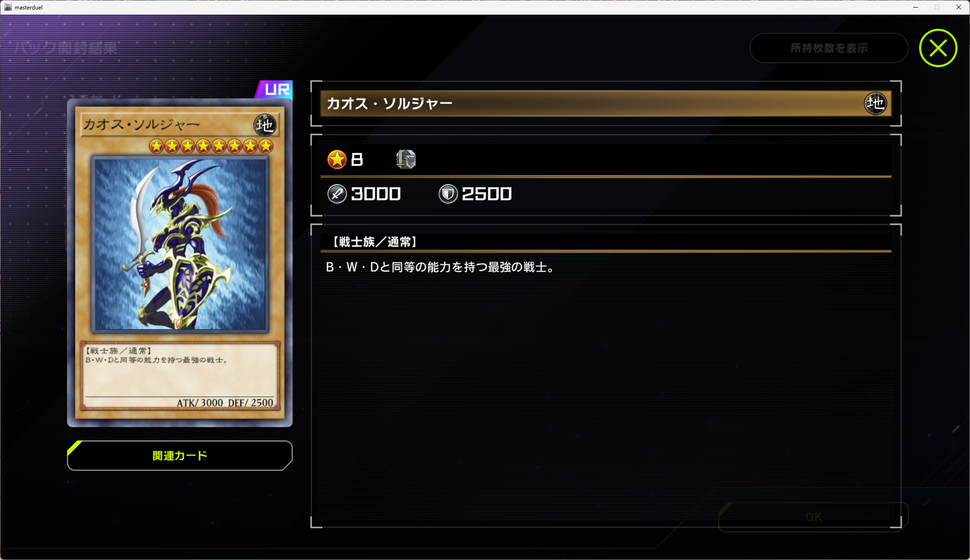Minimize the masterduel window
This screenshot has height=560, width=970.
916,7
